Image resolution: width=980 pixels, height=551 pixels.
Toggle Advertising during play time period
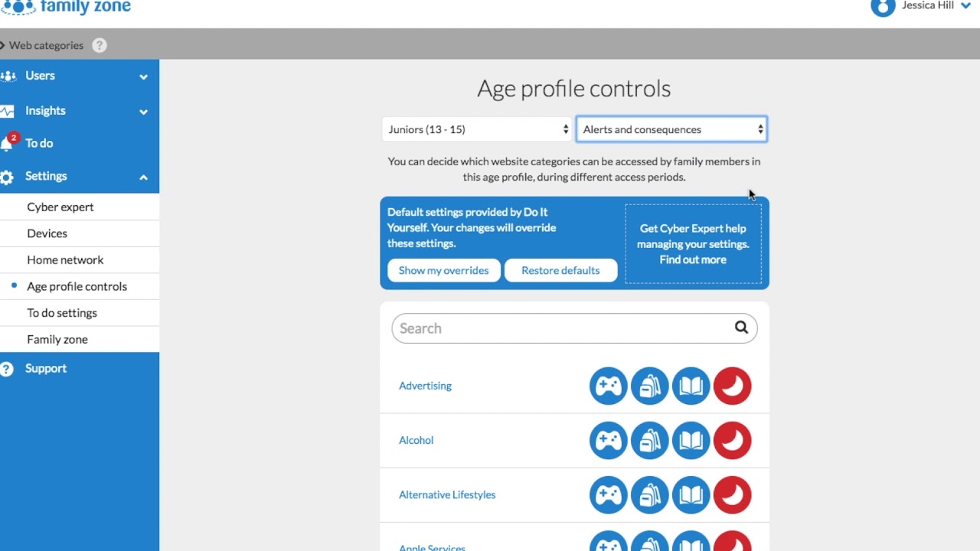pos(609,386)
